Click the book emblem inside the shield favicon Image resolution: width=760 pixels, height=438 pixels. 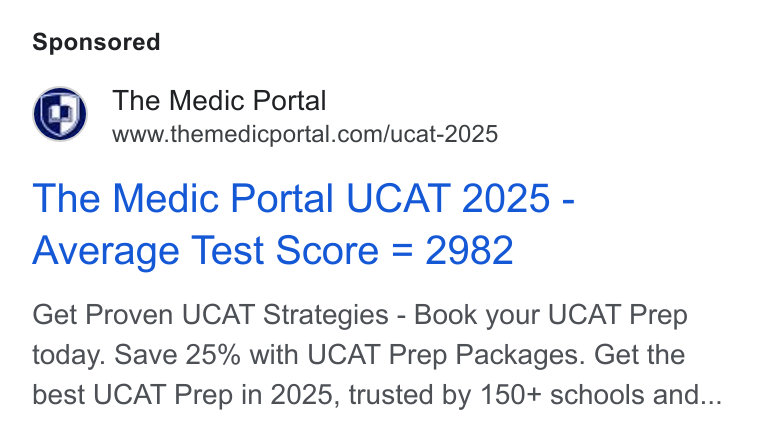tap(61, 113)
